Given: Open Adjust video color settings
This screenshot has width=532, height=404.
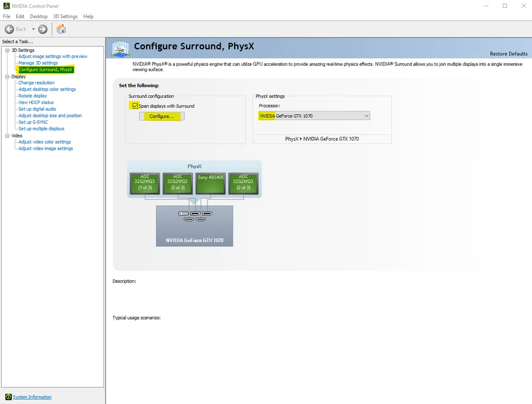Looking at the screenshot, I should coord(45,142).
